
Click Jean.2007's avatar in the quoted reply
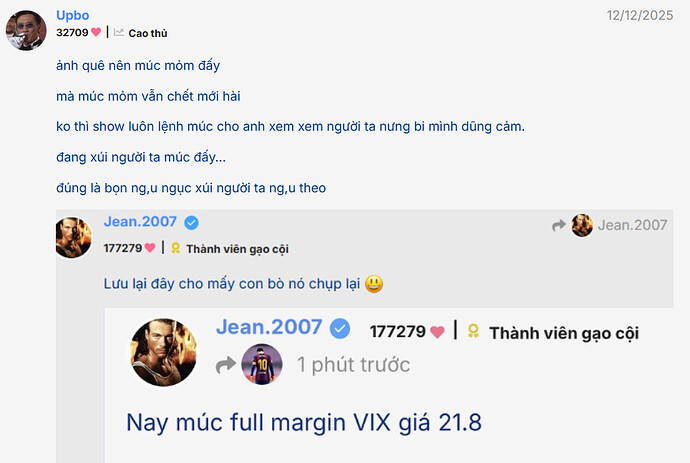[73, 237]
